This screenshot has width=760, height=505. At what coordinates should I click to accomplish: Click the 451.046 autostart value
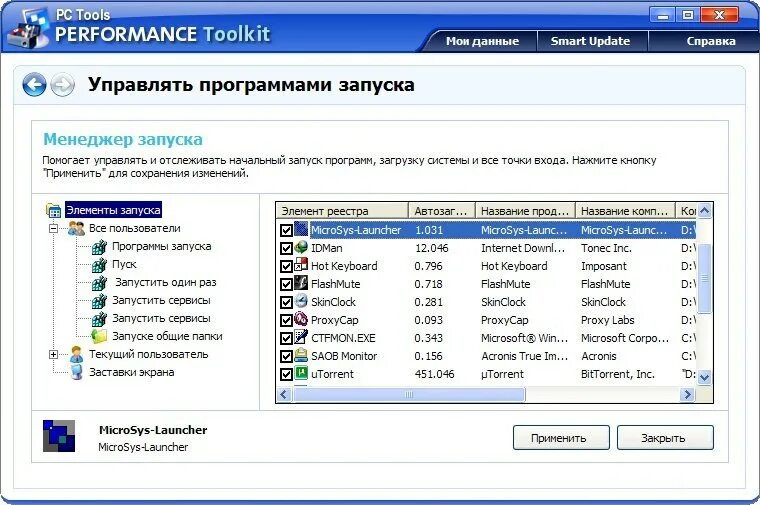[x=434, y=374]
